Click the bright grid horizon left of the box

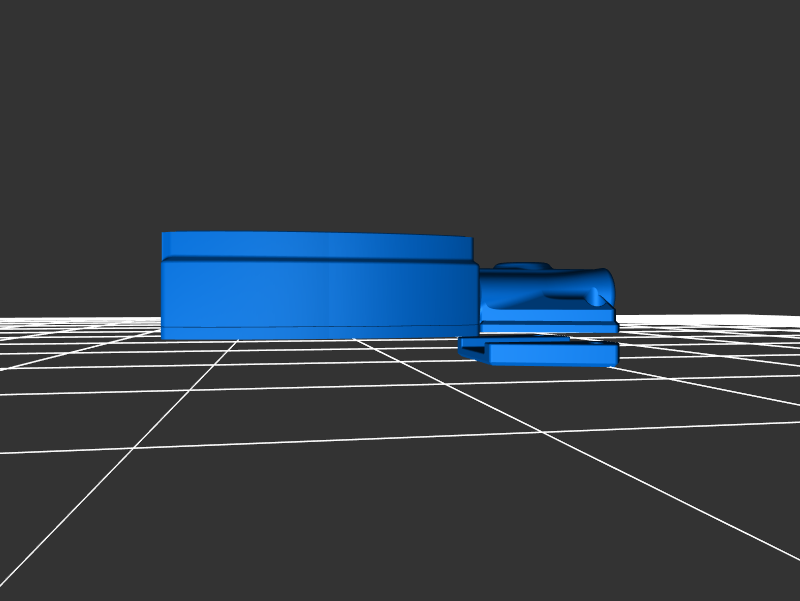click(80, 324)
